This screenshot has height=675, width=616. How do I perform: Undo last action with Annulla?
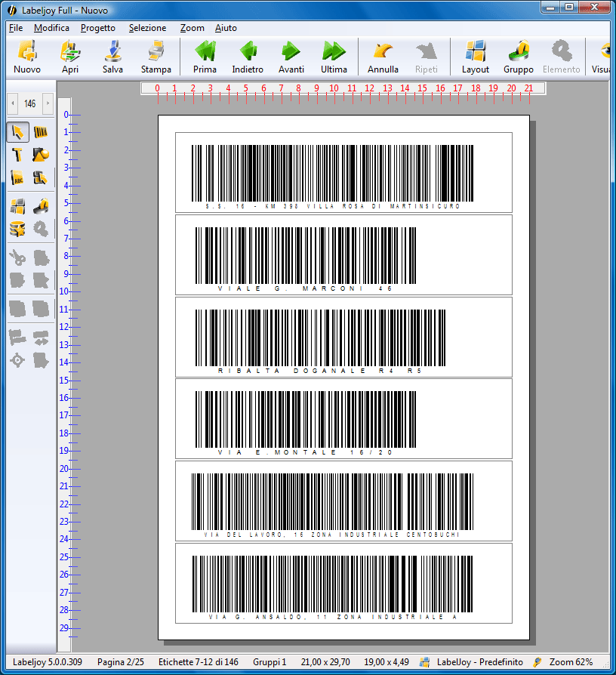tap(383, 57)
